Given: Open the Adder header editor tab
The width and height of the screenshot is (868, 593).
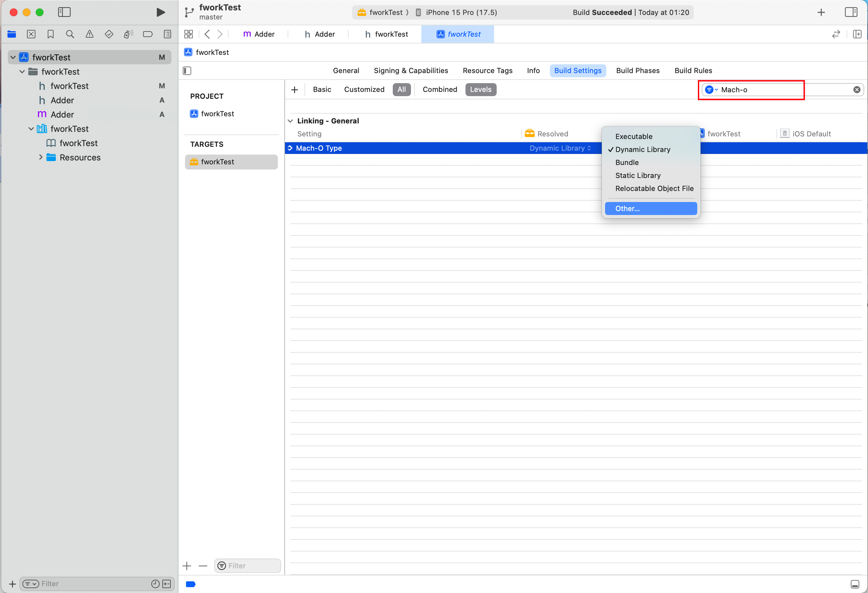Looking at the screenshot, I should (x=319, y=34).
